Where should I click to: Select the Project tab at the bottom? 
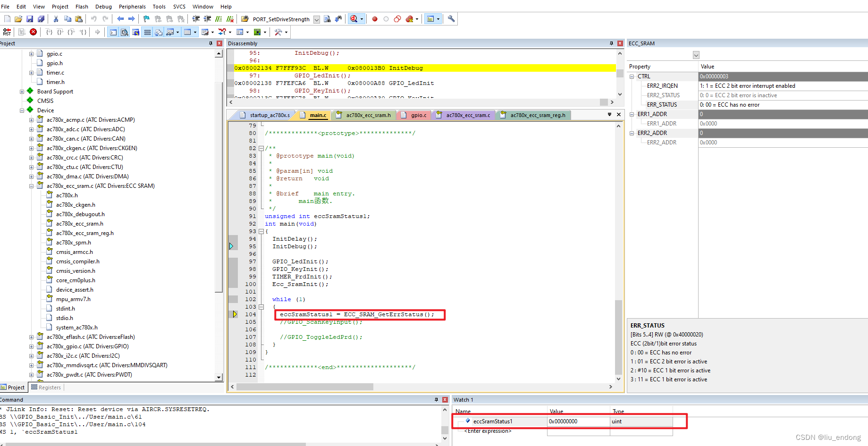(13, 387)
